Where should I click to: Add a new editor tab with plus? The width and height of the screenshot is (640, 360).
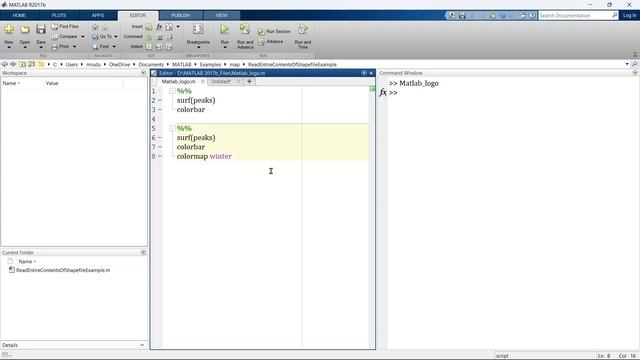tap(249, 81)
